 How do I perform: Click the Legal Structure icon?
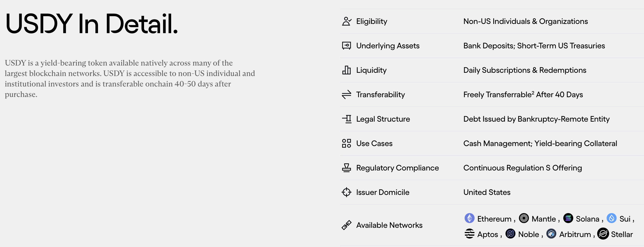347,119
